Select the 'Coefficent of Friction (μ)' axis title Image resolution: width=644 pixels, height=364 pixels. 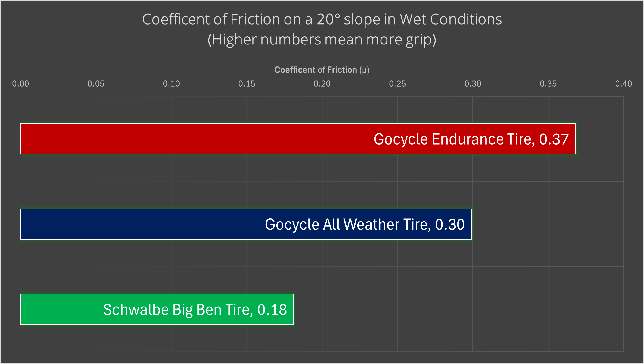(322, 70)
